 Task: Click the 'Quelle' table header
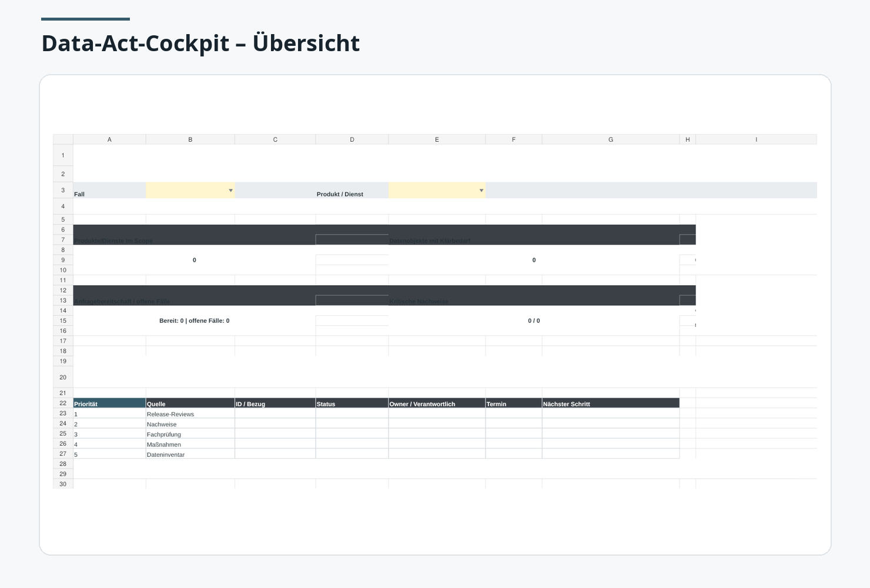(x=190, y=403)
